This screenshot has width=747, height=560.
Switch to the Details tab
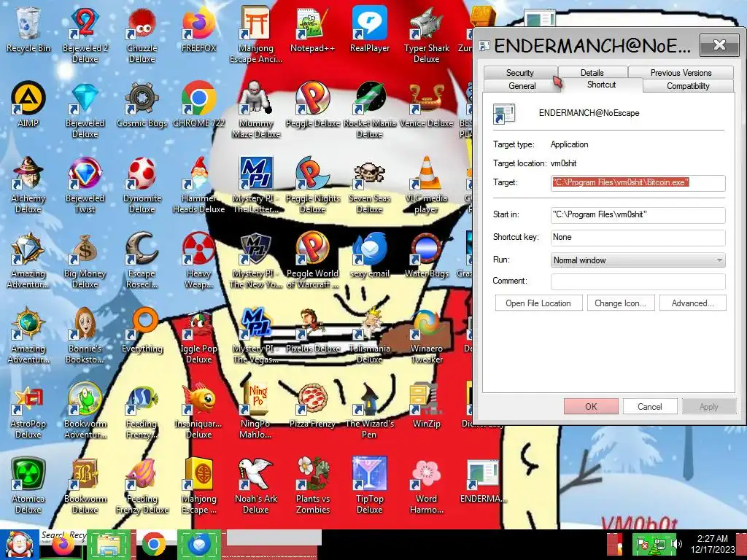[592, 72]
